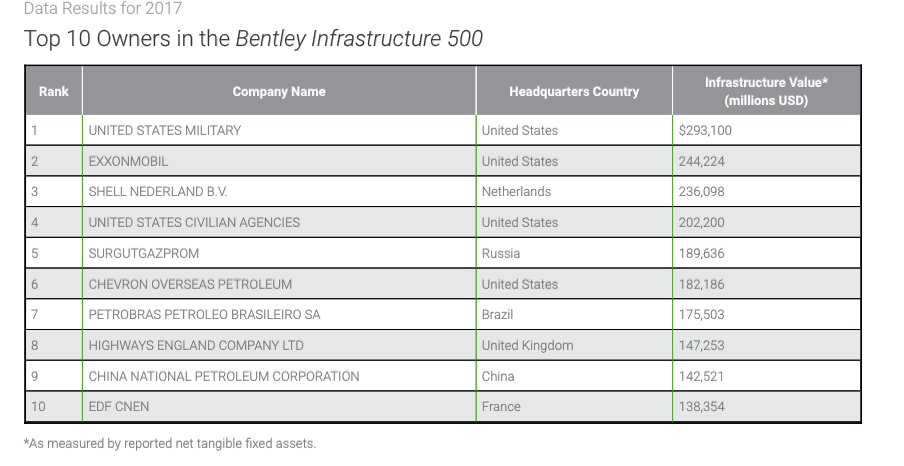
Task: Click the table title heading text
Action: [254, 39]
